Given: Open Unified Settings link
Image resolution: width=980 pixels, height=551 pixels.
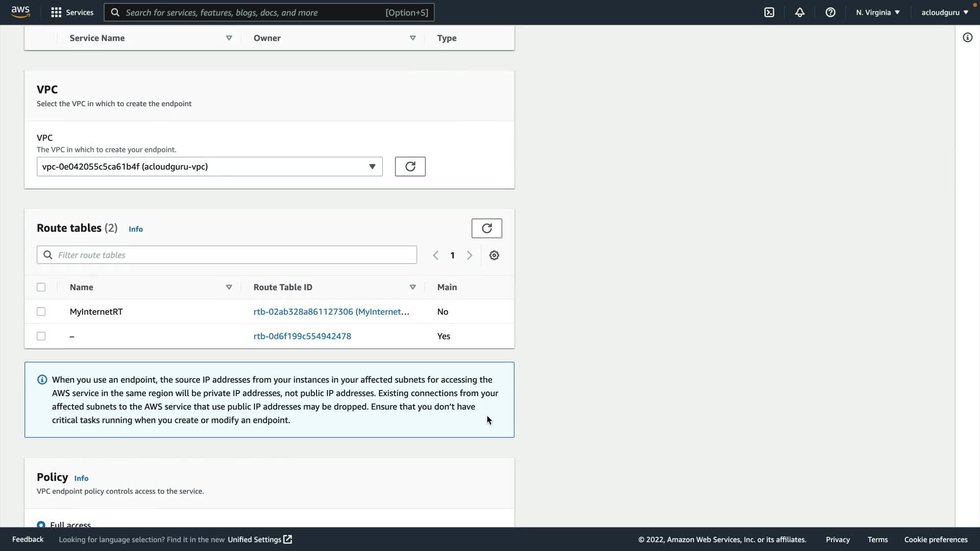Looking at the screenshot, I should pos(259,539).
